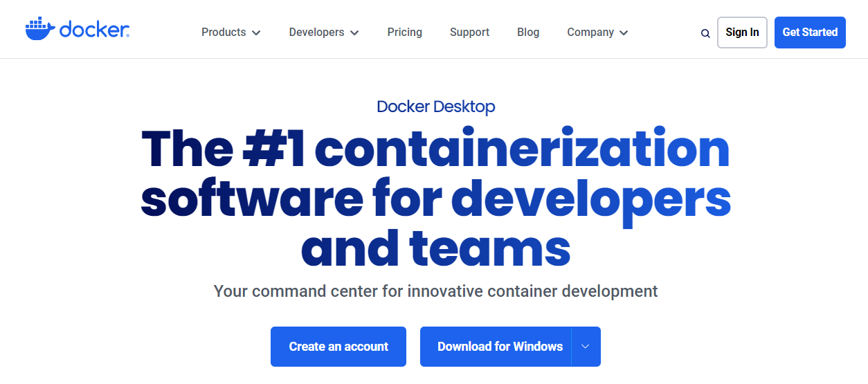Click Create an account button
The image size is (868, 384).
[x=338, y=347]
